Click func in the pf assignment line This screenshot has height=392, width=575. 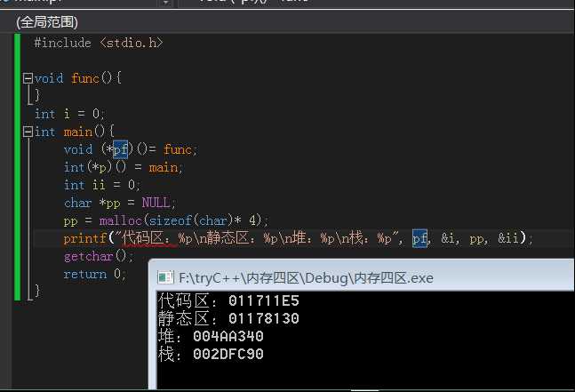[x=178, y=149]
